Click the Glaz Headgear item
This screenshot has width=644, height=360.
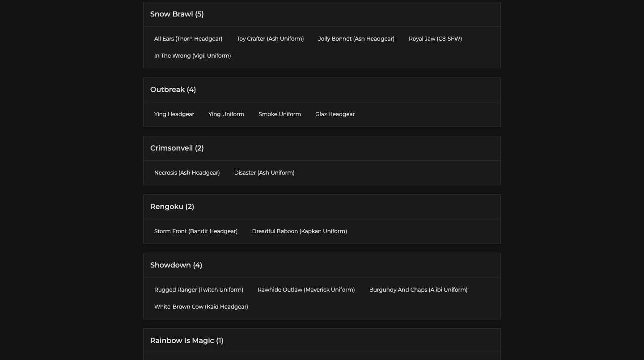(x=335, y=114)
